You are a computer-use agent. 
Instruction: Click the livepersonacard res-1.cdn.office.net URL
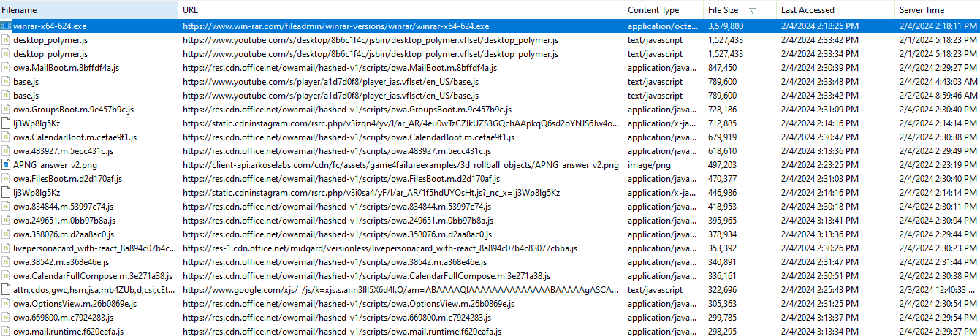(x=380, y=248)
